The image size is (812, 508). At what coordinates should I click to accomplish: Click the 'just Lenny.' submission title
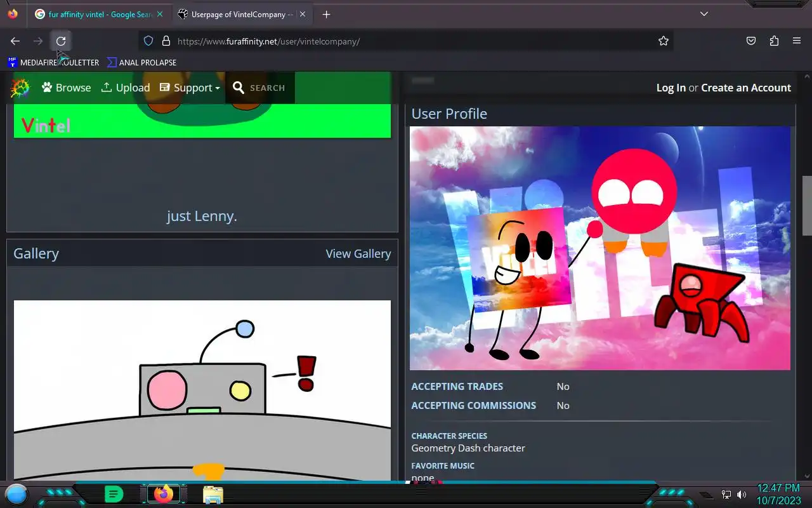tap(202, 216)
